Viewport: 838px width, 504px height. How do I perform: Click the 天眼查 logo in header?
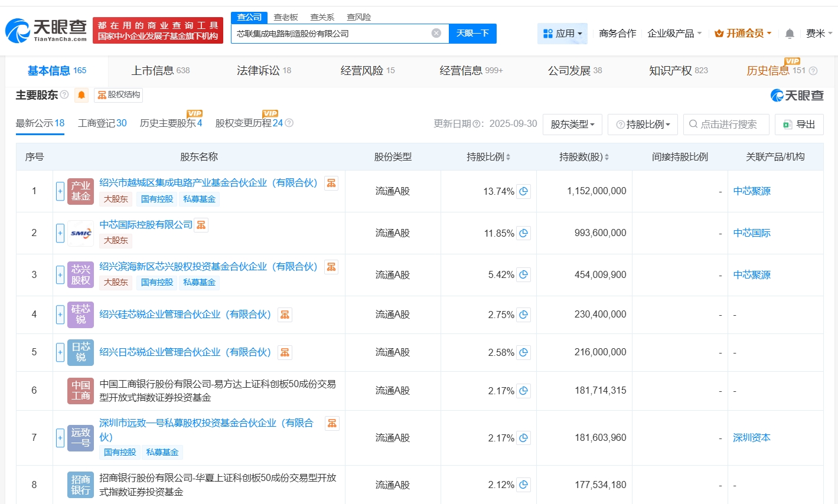[x=46, y=31]
